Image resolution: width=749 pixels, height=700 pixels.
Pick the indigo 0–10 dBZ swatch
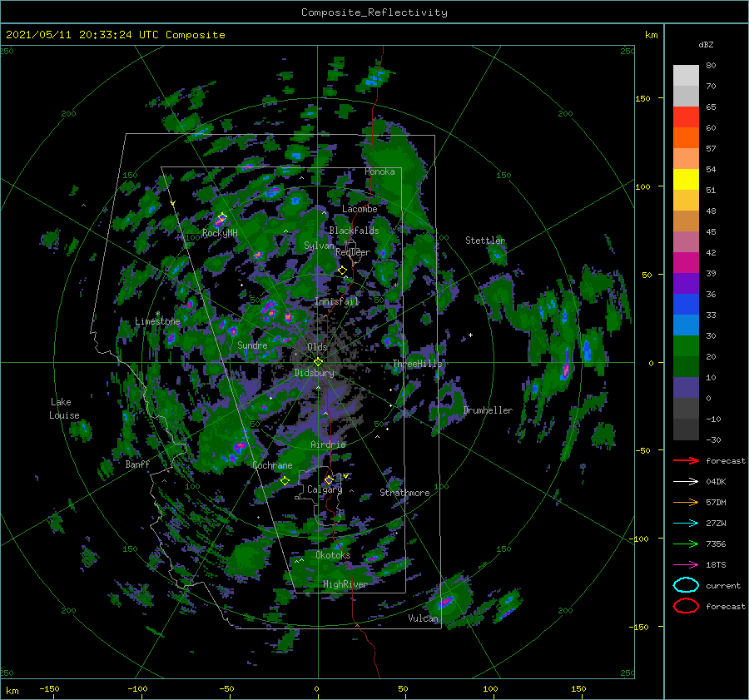(686, 388)
